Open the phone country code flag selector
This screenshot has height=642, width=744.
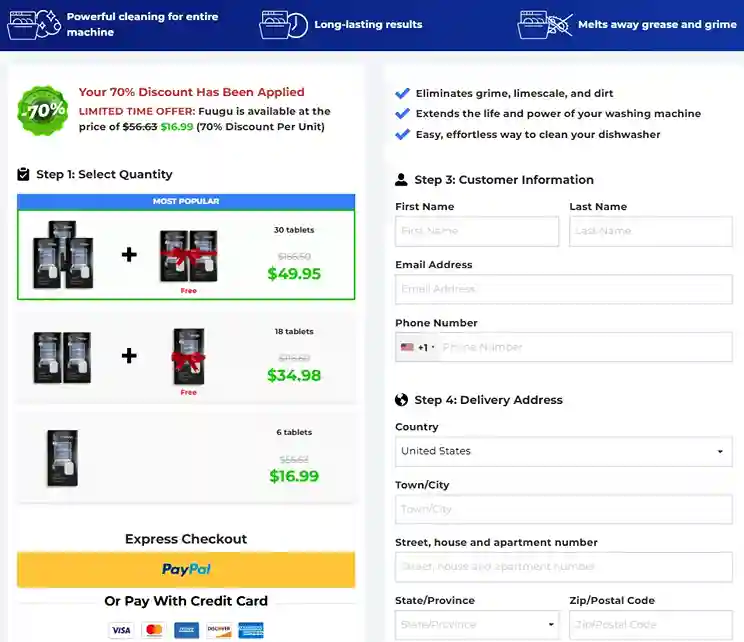[417, 347]
